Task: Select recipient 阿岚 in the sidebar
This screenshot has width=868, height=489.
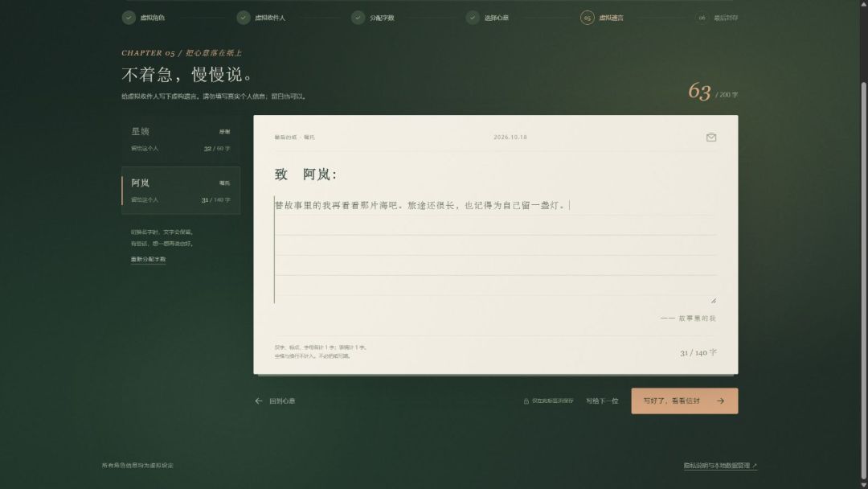Action: click(181, 191)
